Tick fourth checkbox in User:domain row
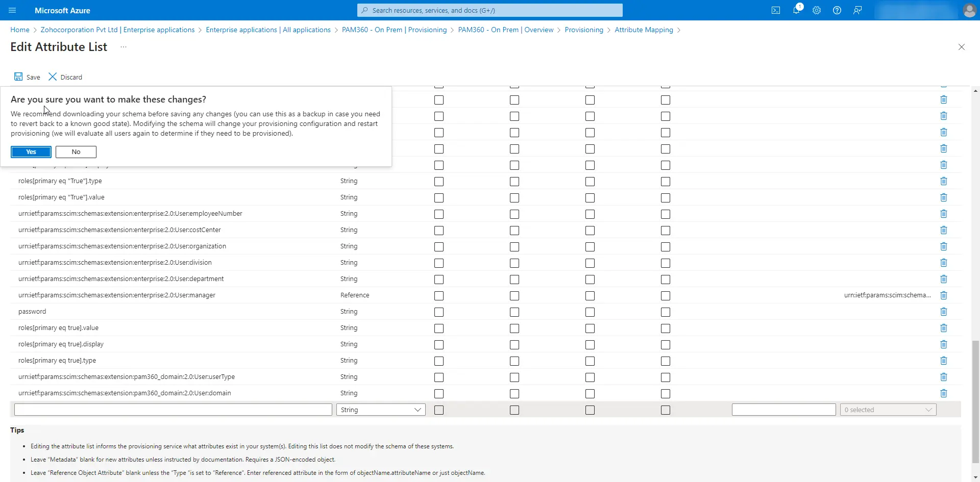This screenshot has width=980, height=482. click(x=666, y=394)
